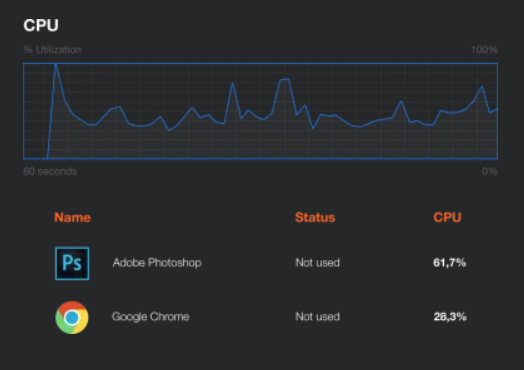The width and height of the screenshot is (524, 370).
Task: Click the 100% graph scale label
Action: click(x=484, y=50)
